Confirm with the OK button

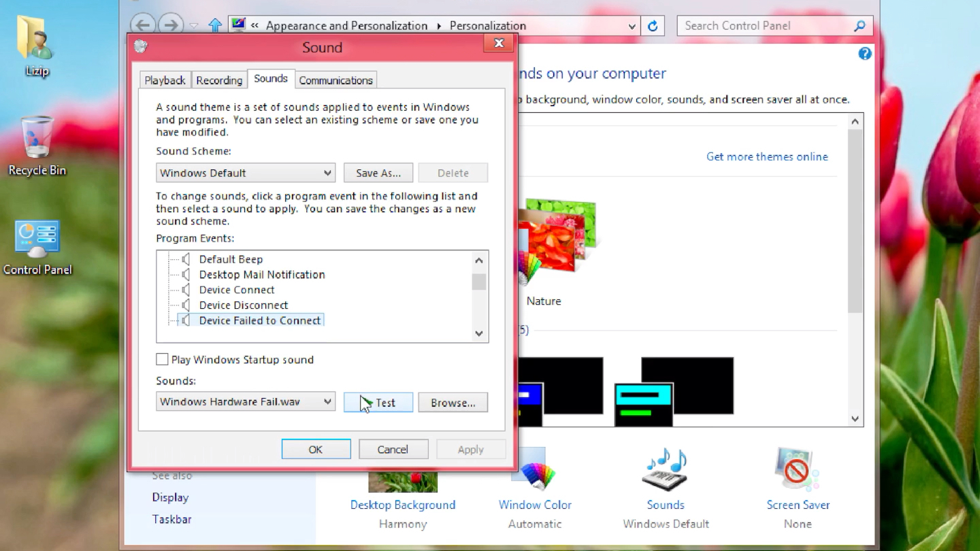pyautogui.click(x=316, y=450)
